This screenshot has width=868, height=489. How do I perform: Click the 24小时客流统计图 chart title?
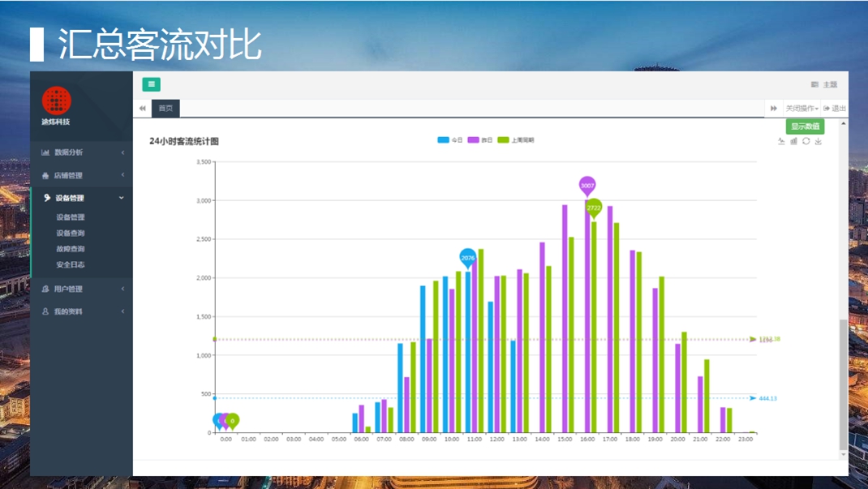[x=184, y=141]
